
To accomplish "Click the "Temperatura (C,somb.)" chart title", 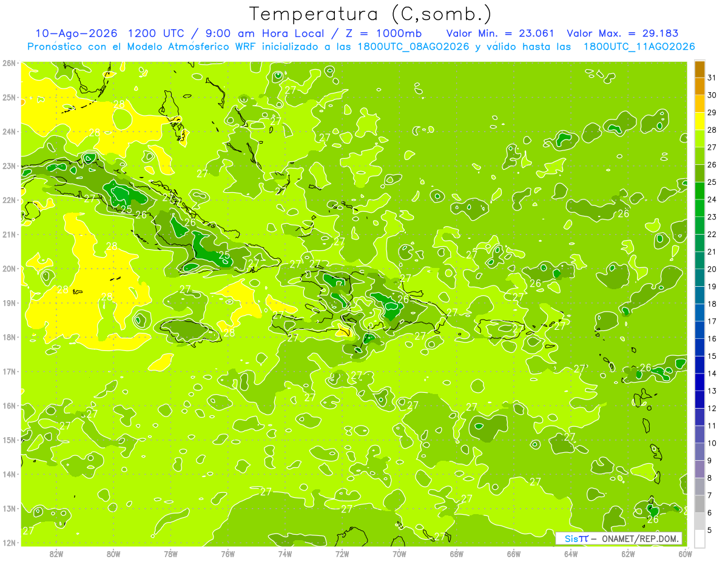I will coord(371,14).
